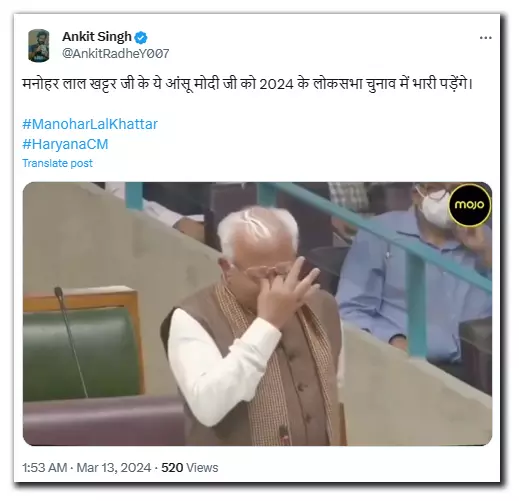The image size is (519, 501).
Task: Click the number 2024 in tweet text
Action: click(276, 84)
